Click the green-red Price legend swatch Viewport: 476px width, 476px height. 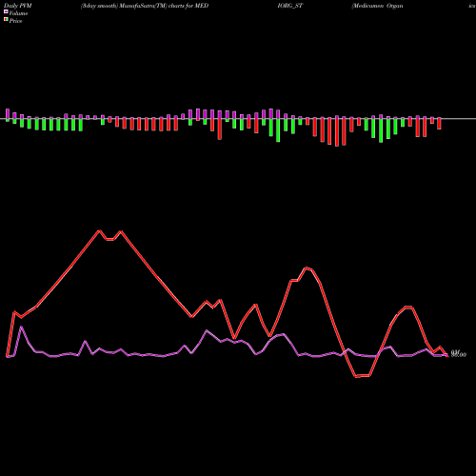click(6, 20)
